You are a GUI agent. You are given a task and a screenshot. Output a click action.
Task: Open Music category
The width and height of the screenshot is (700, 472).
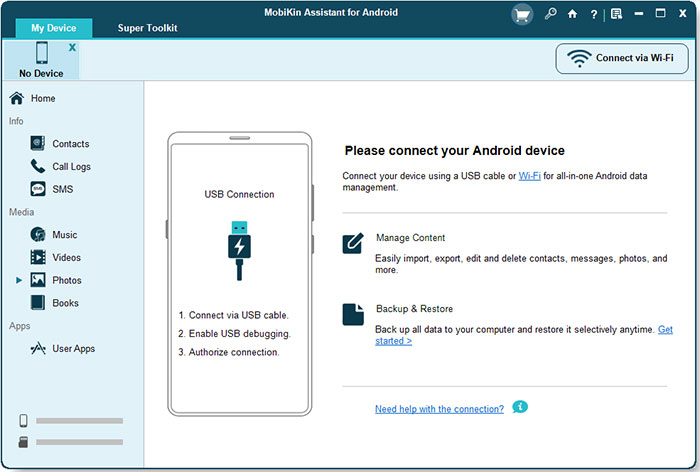click(x=65, y=235)
